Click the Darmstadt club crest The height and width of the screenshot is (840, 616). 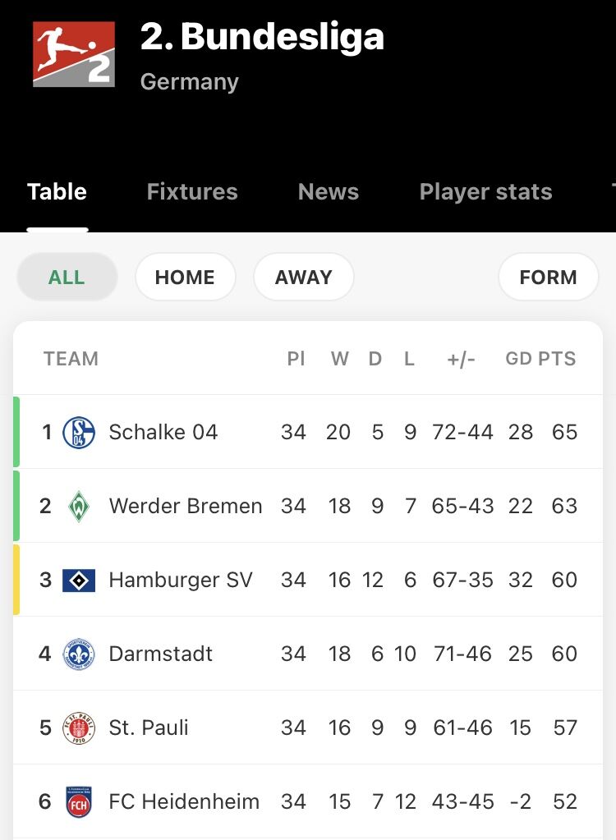(79, 654)
